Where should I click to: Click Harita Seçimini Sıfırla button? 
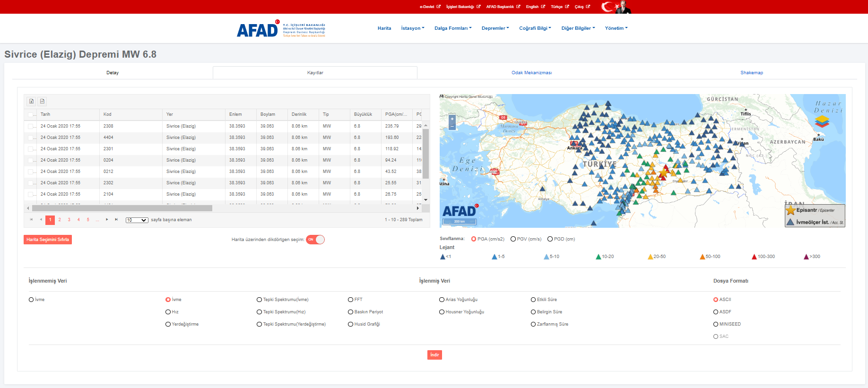tap(48, 240)
